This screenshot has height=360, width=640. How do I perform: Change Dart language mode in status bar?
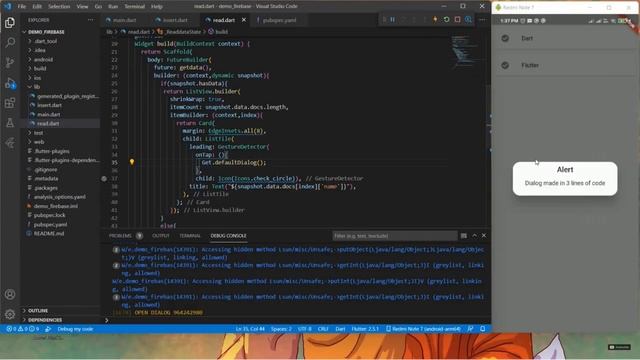340,329
